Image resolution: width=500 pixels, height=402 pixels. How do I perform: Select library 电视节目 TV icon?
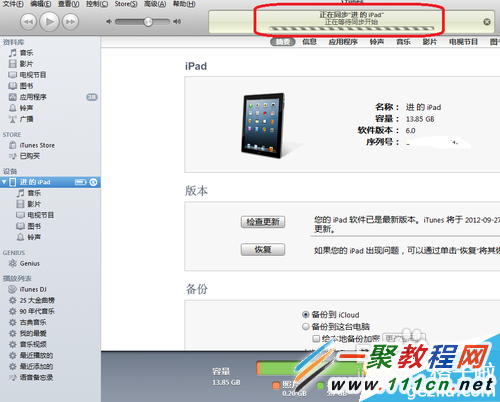click(13, 75)
